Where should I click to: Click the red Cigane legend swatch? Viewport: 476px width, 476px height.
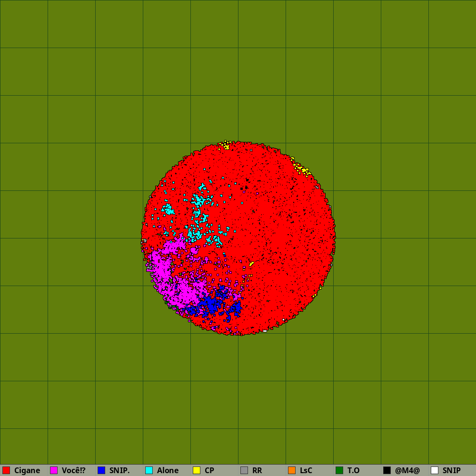[x=6, y=470]
